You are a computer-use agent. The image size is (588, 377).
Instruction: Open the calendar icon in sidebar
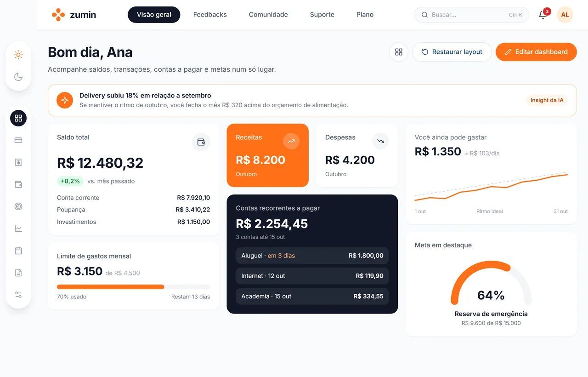click(18, 251)
